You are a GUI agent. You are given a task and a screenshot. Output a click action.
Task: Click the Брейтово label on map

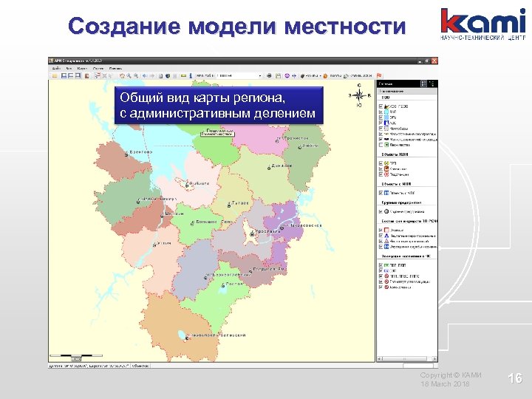point(141,152)
